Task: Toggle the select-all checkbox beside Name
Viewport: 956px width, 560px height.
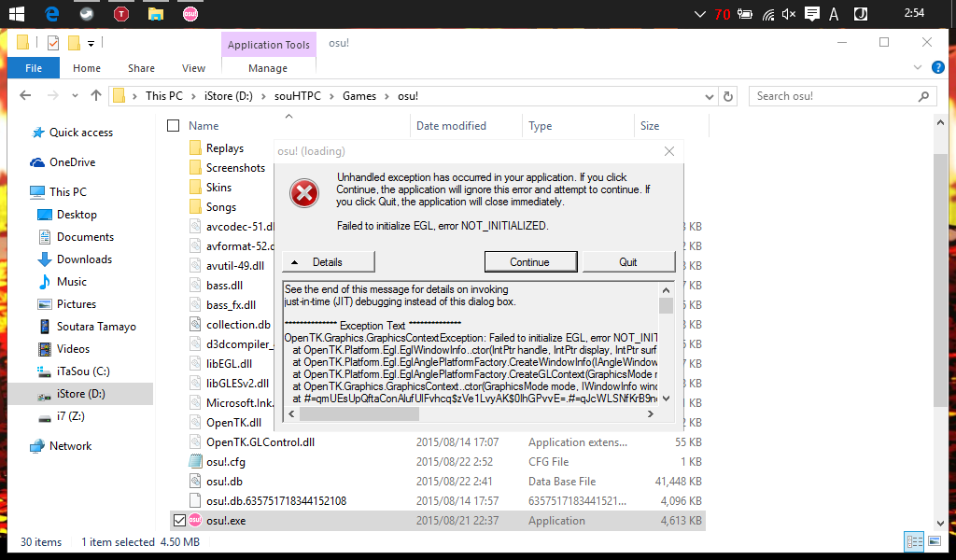Action: (173, 125)
